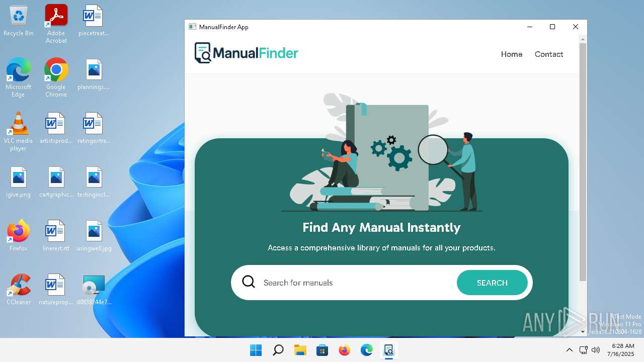Select the Firefox desktop shortcut
644x362 pixels.
19,235
